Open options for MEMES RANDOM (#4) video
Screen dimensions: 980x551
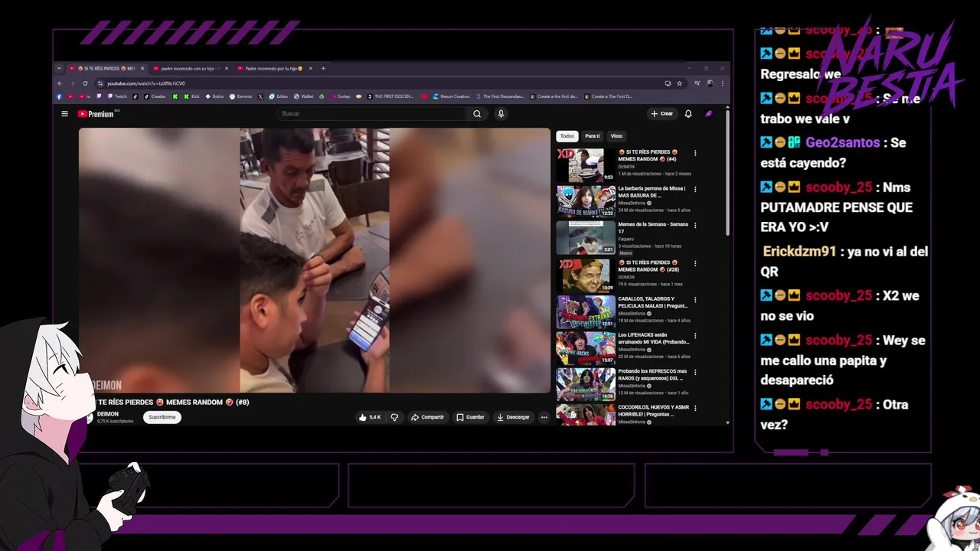pos(695,153)
